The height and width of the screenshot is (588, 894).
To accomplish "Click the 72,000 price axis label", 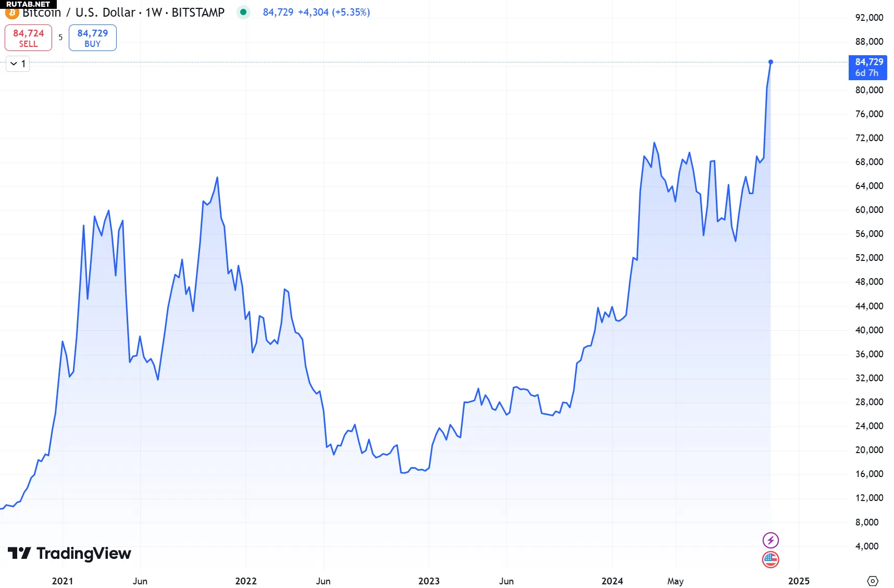I will (870, 138).
